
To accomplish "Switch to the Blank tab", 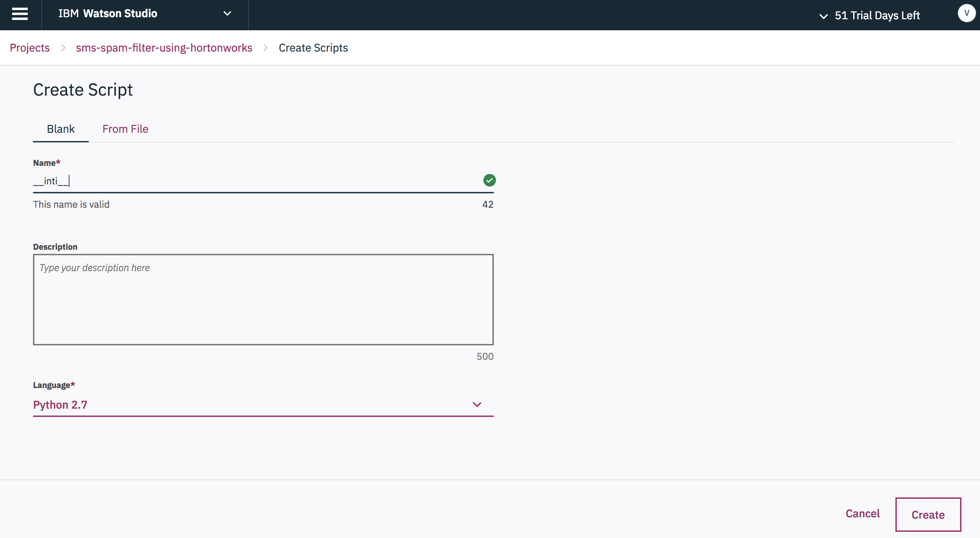I will (61, 129).
